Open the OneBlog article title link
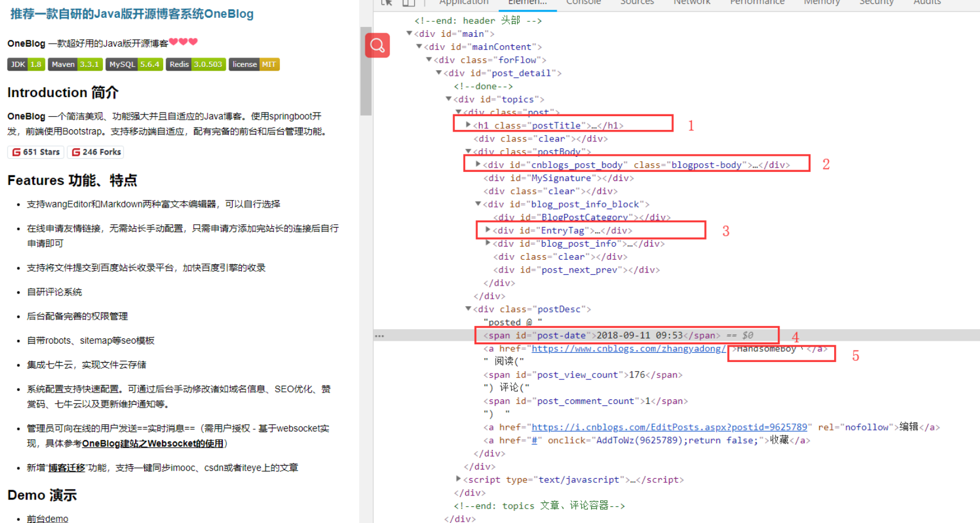The width and height of the screenshot is (980, 523). click(132, 14)
